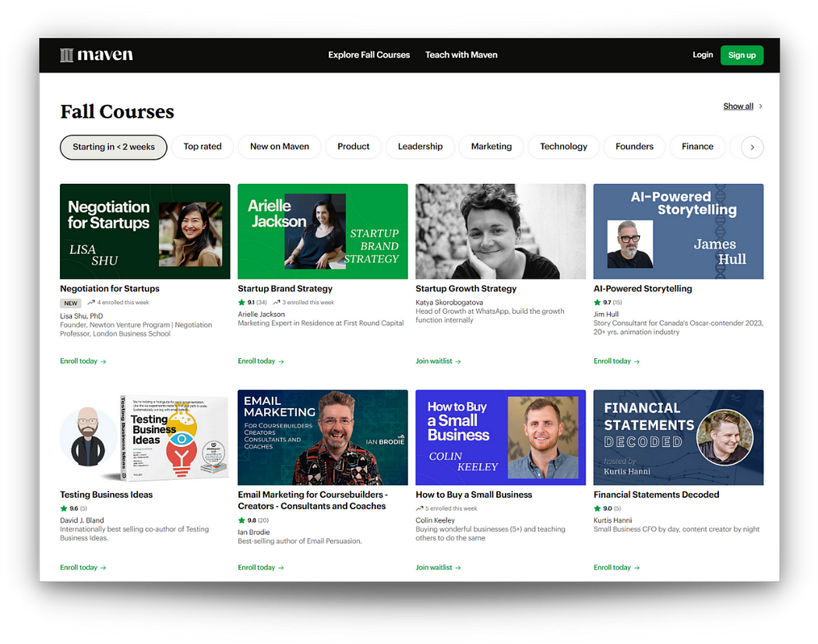Open the Show all link
The image size is (818, 644).
coord(739,107)
